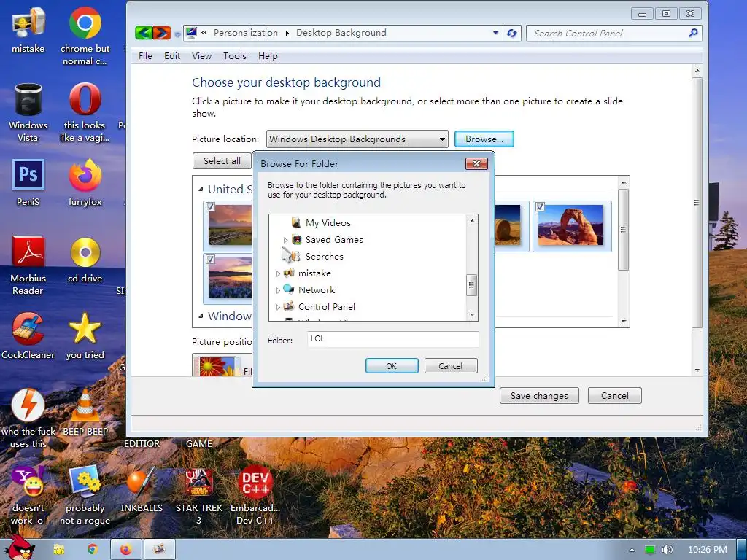This screenshot has width=747, height=560.
Task: Launch the 'furryfox' Firefox desktop icon
Action: (85, 183)
